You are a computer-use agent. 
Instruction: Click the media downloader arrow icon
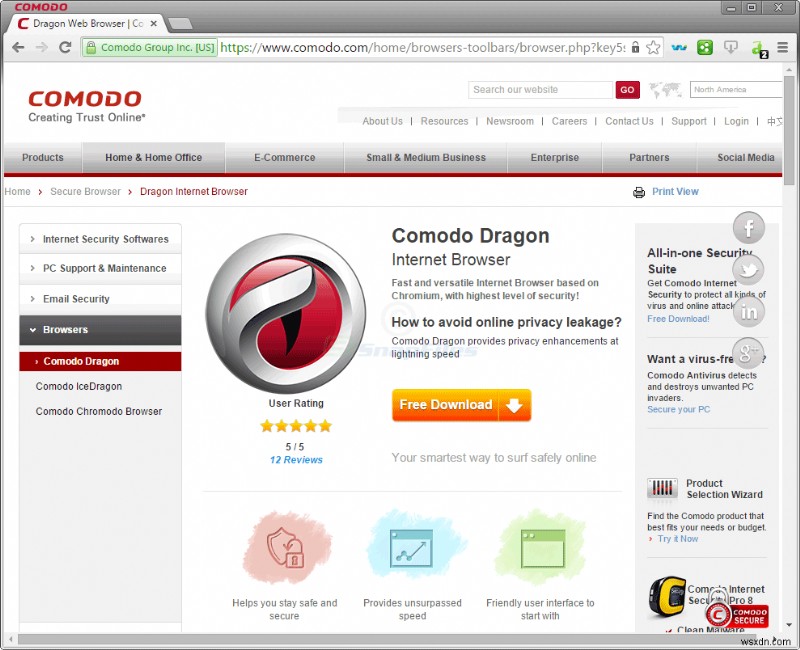(731, 47)
